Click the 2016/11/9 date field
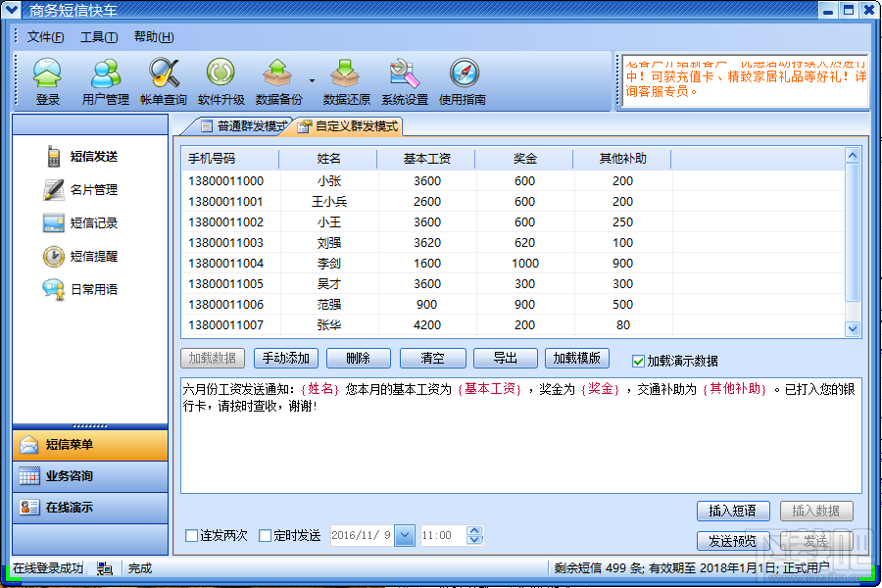 point(362,535)
